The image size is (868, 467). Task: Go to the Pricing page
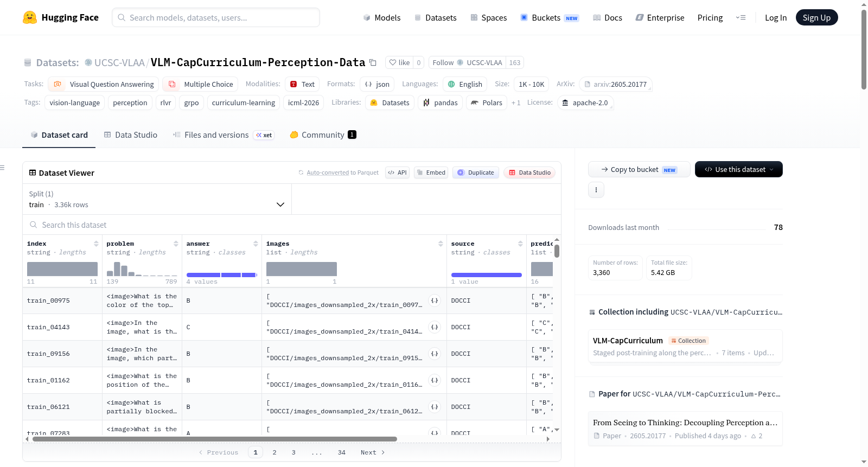click(x=710, y=17)
